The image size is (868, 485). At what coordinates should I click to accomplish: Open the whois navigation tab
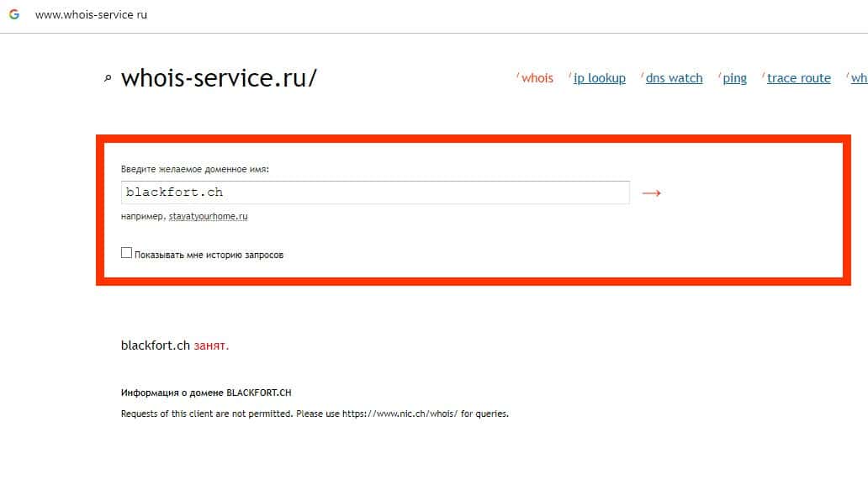pos(537,78)
